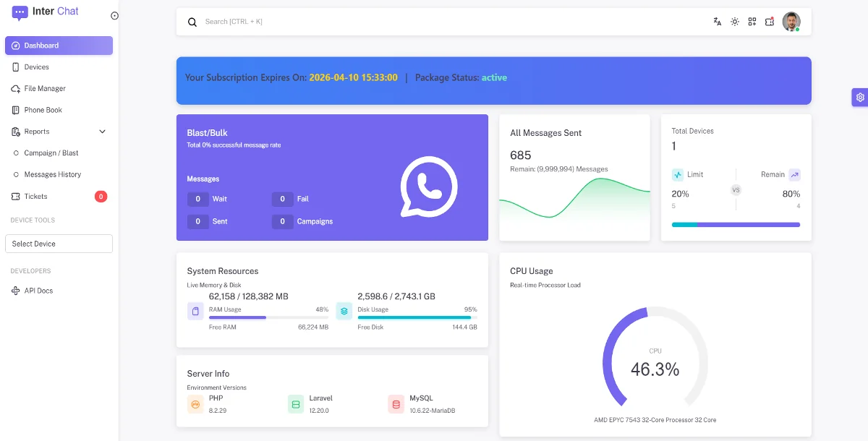Open the language translation icon
This screenshot has width=868, height=441.
(717, 22)
